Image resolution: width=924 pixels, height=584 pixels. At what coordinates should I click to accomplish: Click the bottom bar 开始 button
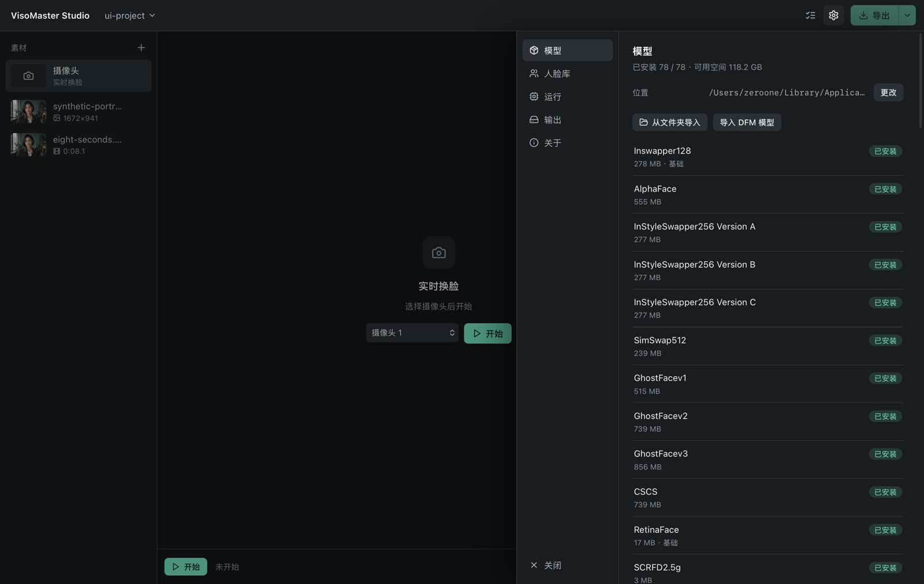(x=185, y=567)
